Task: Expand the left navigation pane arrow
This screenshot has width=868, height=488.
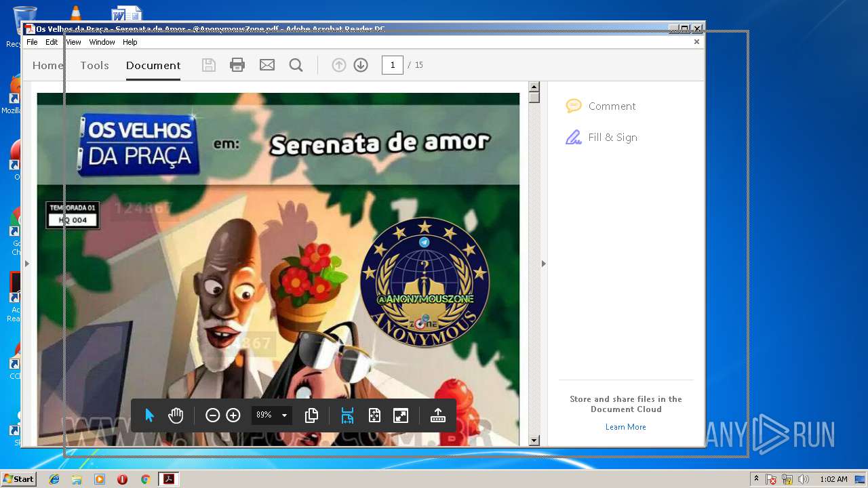Action: pyautogui.click(x=27, y=264)
